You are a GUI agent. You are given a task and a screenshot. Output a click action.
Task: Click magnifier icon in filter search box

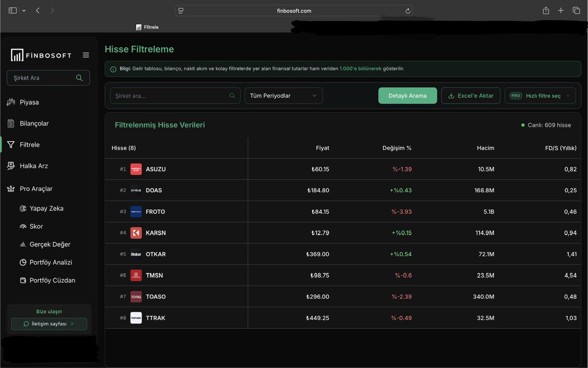(232, 96)
